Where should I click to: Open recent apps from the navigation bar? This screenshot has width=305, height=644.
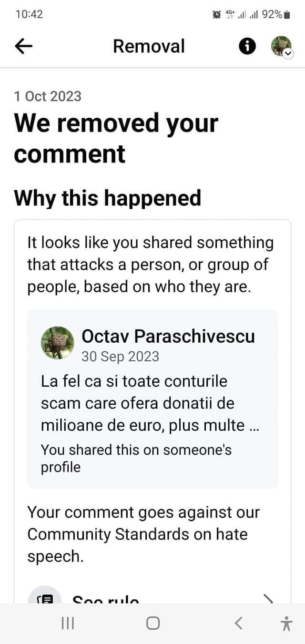coord(67,623)
